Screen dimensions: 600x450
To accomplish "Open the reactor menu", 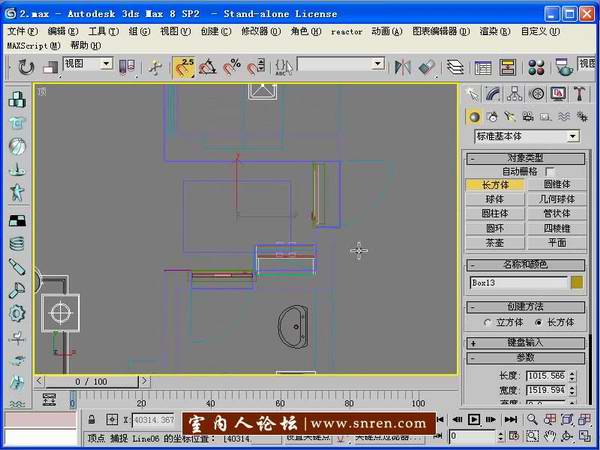I will click(x=347, y=32).
